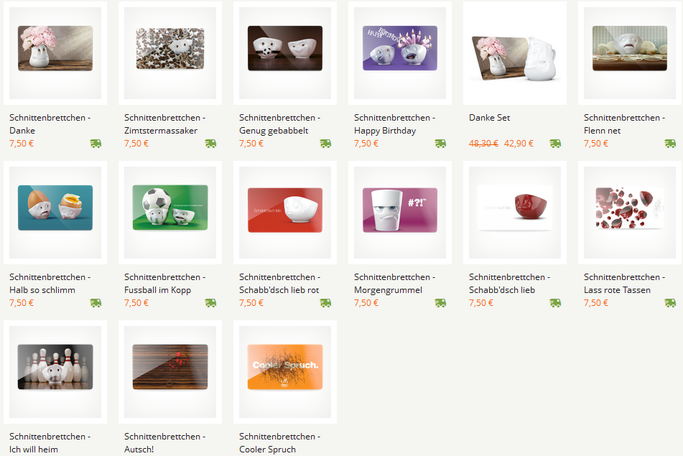Open the Autsch! wooden board image
The image size is (683, 456).
(x=170, y=367)
